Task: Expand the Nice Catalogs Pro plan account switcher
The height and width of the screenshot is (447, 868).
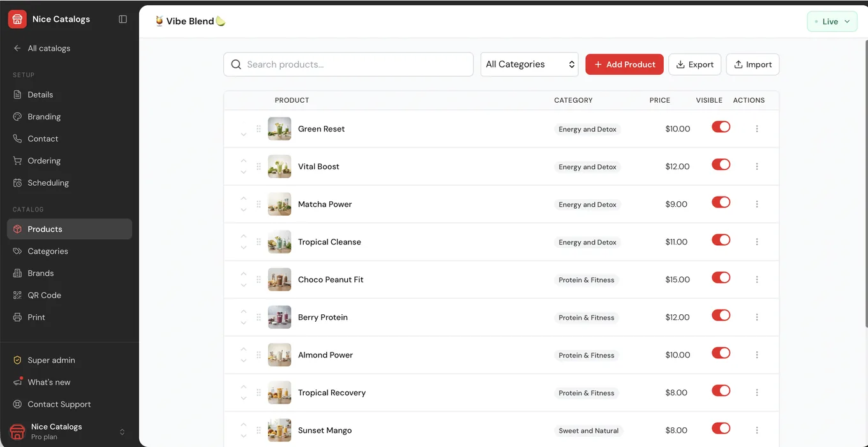Action: coord(70,432)
